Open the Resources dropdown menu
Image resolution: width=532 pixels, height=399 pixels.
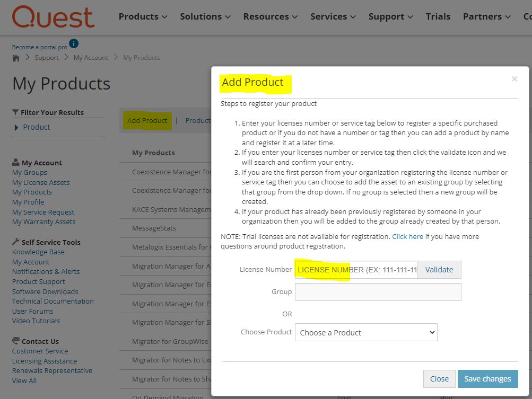[271, 17]
